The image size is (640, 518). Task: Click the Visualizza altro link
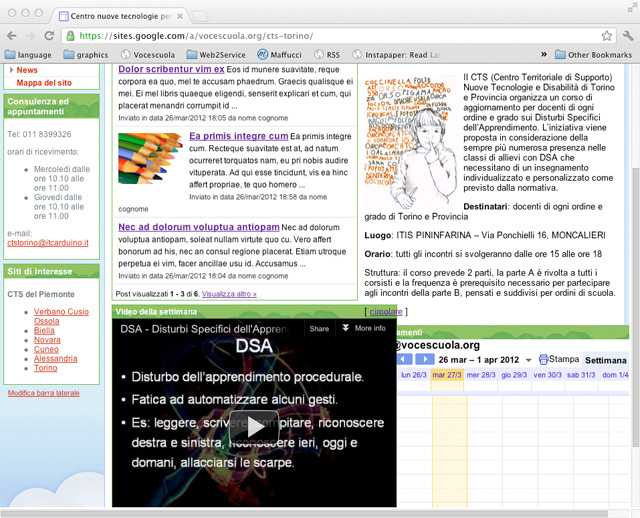[x=229, y=294]
